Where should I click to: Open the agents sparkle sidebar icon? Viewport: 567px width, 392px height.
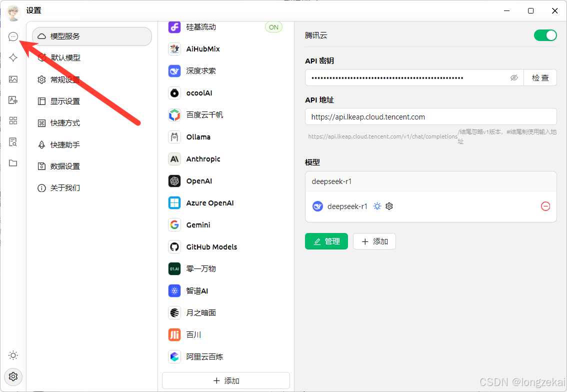point(13,57)
